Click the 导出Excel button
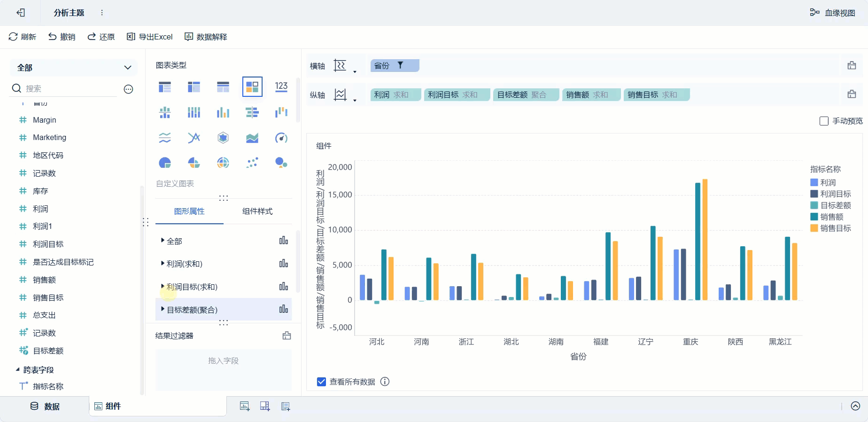868x422 pixels. click(149, 37)
